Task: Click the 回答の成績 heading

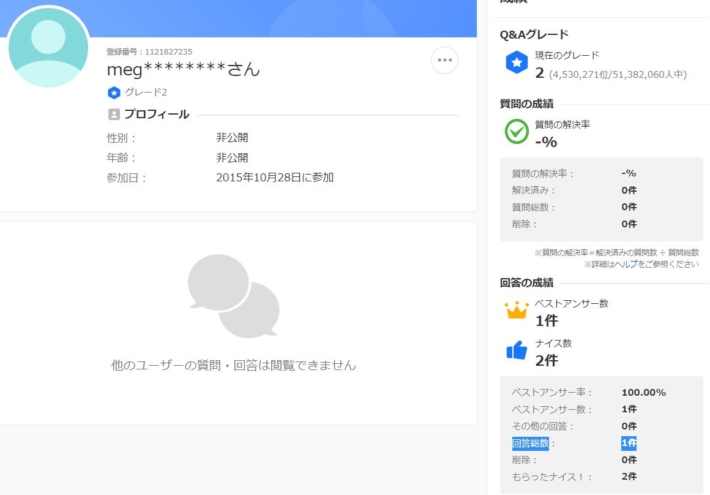Action: point(526,283)
